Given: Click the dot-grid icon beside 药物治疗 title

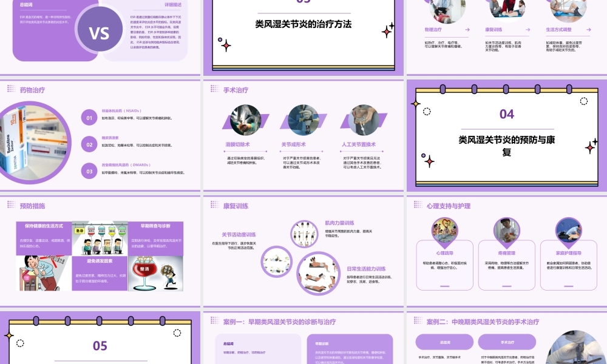Looking at the screenshot, I should [11, 89].
